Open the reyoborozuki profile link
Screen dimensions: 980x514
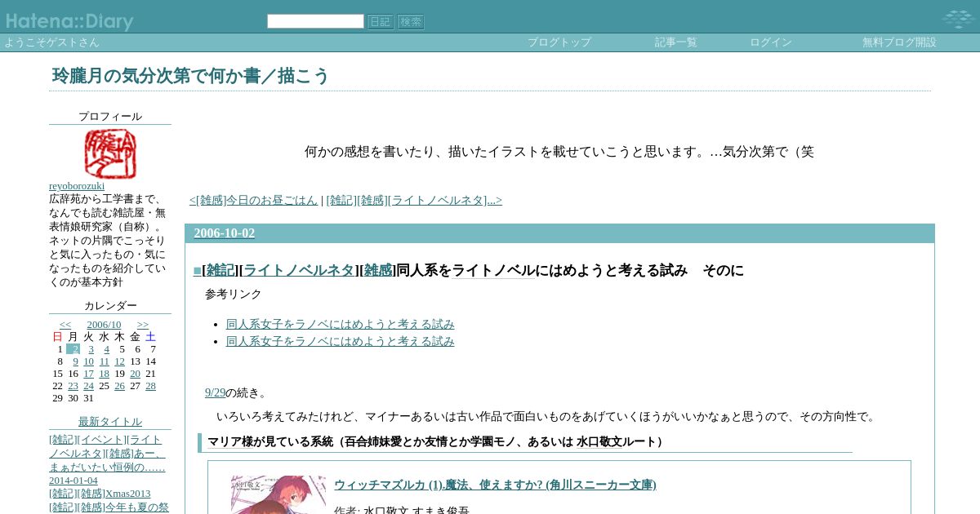tap(77, 186)
